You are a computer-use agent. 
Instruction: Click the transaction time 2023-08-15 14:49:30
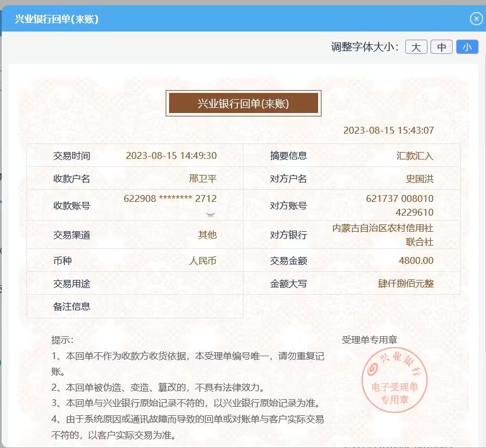pos(171,156)
